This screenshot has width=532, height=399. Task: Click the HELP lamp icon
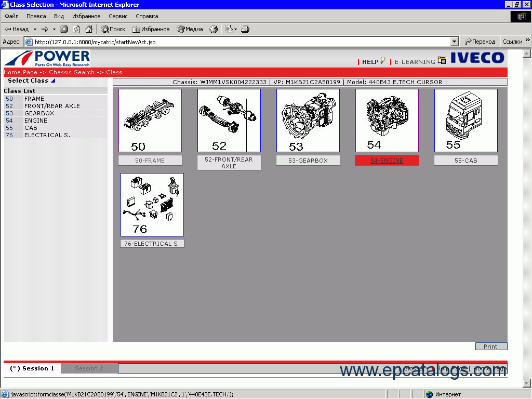point(383,61)
